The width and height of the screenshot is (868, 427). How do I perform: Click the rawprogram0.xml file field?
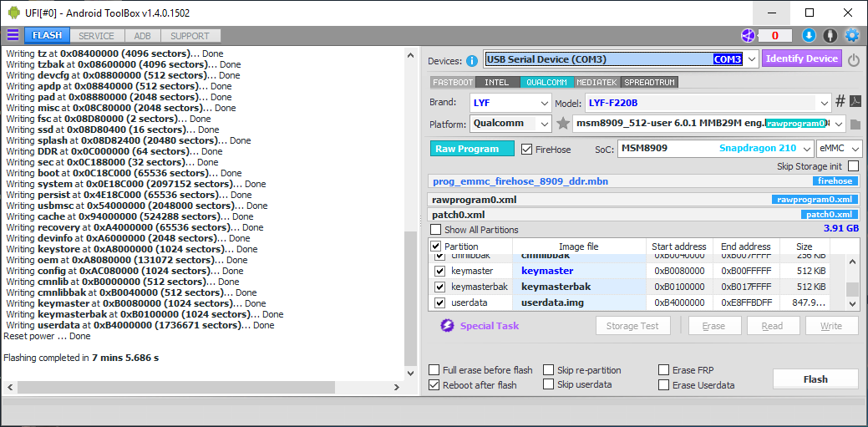(645, 200)
